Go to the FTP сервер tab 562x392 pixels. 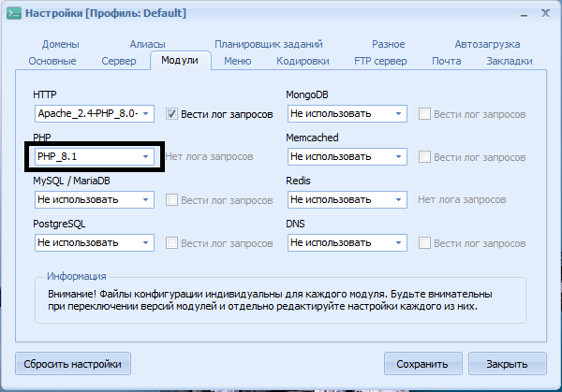tap(380, 62)
